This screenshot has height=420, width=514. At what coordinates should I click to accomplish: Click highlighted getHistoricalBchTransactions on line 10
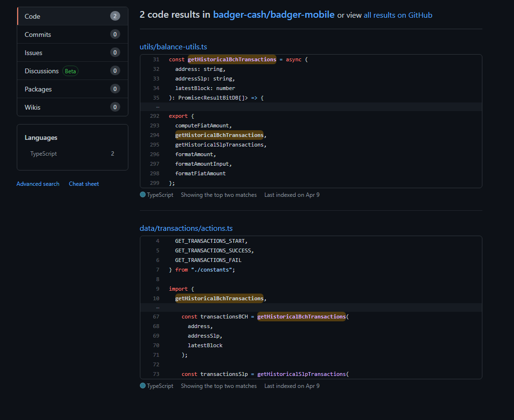point(219,298)
